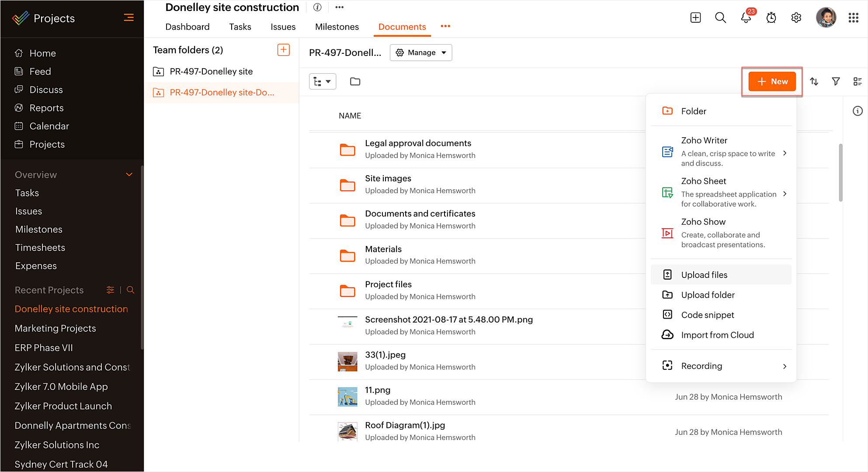The image size is (868, 472).
Task: Open Marketing Projects in recent projects
Action: click(x=55, y=328)
